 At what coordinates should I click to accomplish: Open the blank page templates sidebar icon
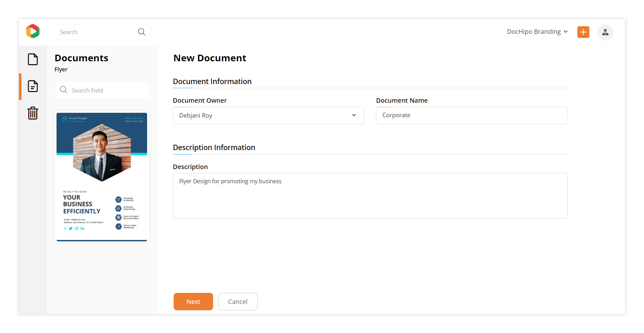33,59
